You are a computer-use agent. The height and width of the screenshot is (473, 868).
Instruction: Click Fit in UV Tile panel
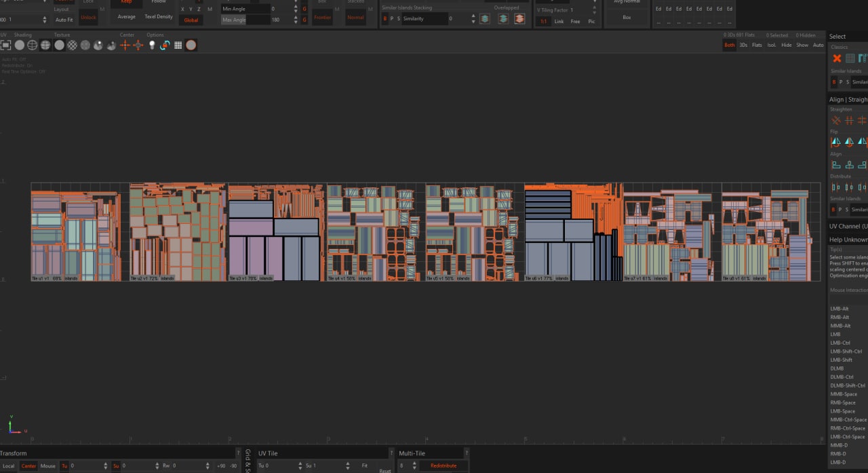tap(365, 466)
